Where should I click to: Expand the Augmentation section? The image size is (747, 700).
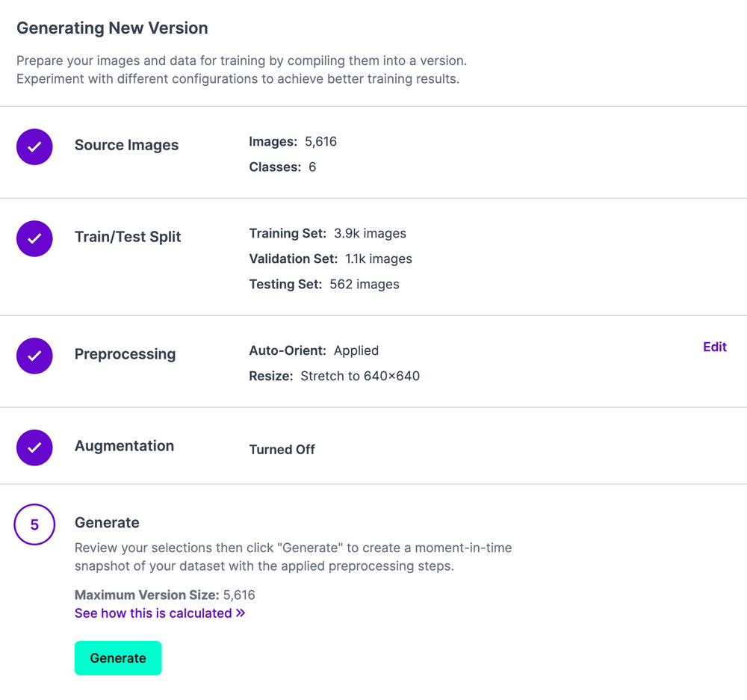[124, 446]
